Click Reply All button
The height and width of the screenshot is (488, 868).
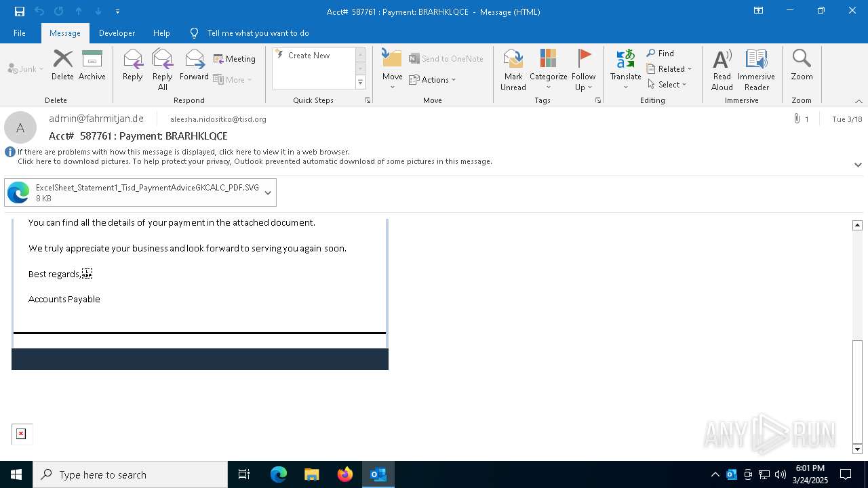click(162, 70)
